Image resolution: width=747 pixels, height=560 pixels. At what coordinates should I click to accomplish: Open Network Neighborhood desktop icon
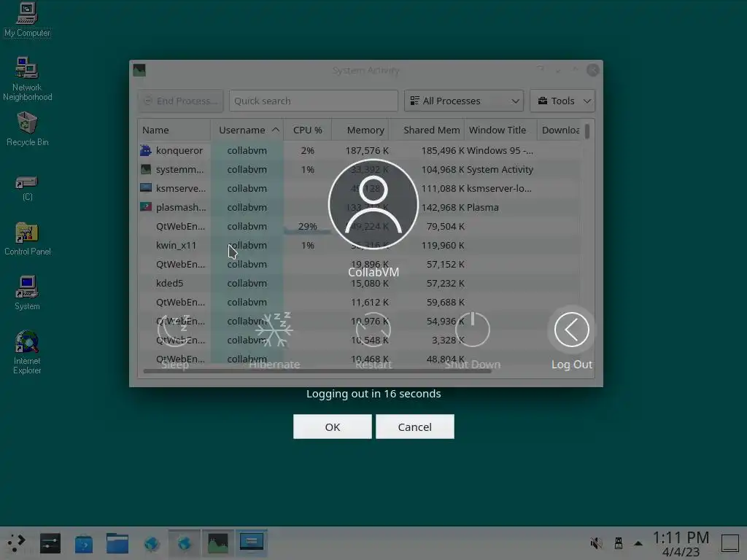27,79
